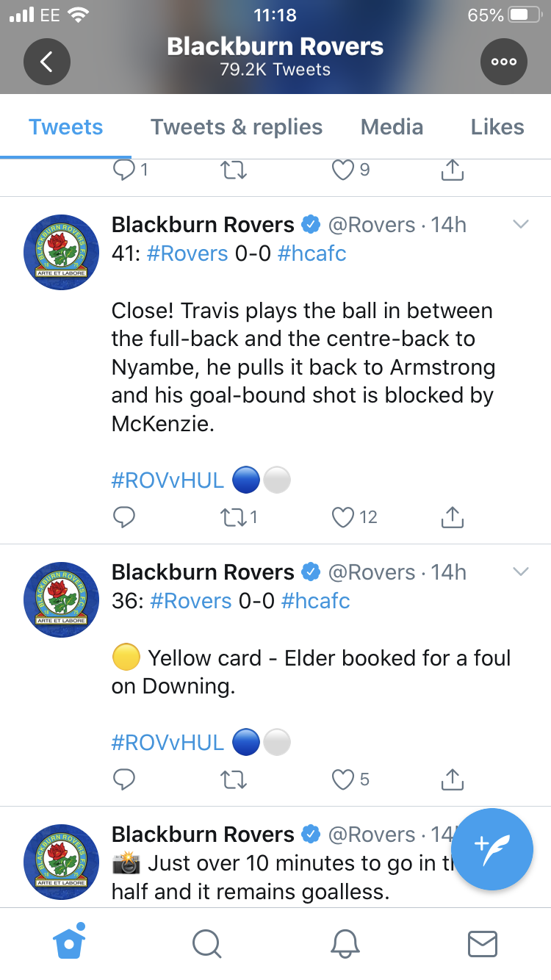Open the Likes tab

pyautogui.click(x=497, y=127)
